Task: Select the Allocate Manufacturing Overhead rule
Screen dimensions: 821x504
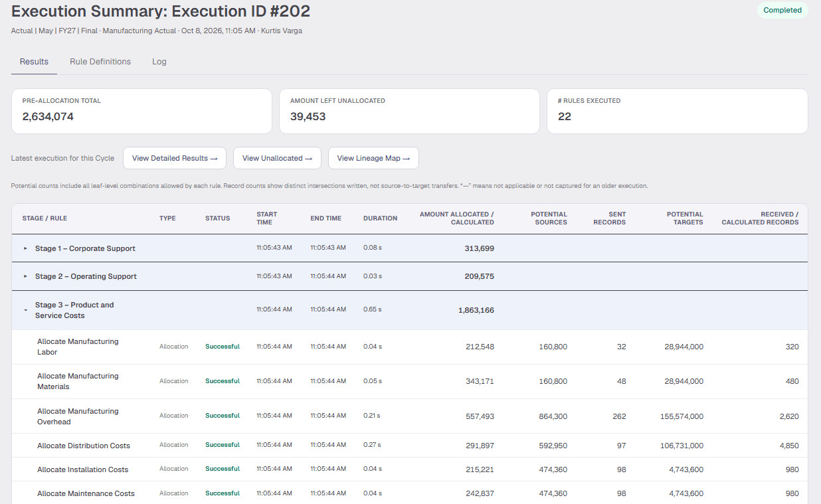Action: click(78, 416)
